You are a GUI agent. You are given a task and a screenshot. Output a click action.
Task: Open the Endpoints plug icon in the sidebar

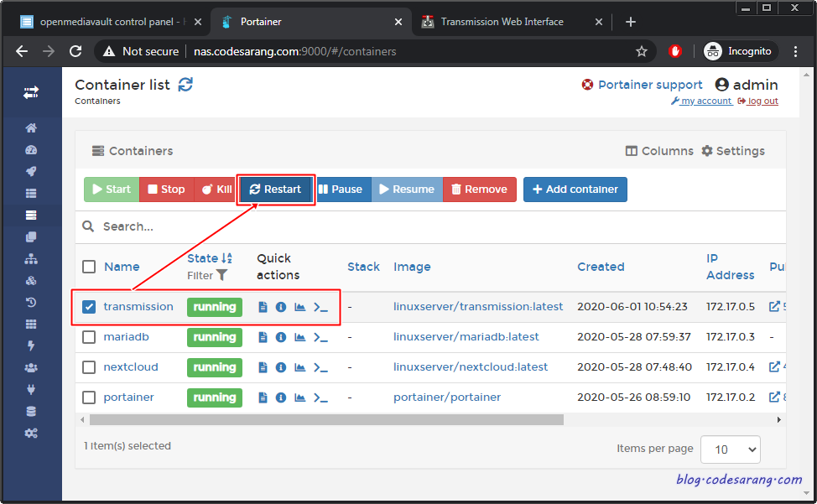click(31, 389)
